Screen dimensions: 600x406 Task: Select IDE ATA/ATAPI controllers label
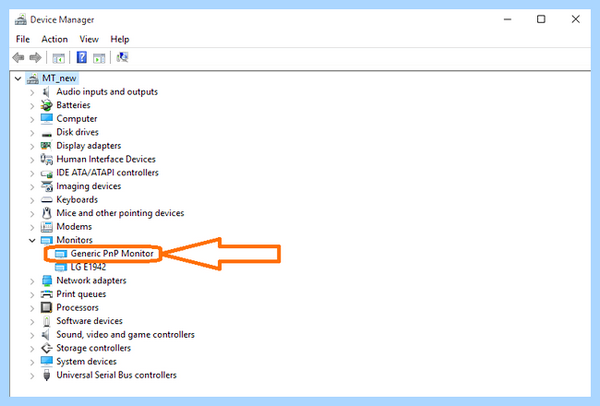click(108, 173)
